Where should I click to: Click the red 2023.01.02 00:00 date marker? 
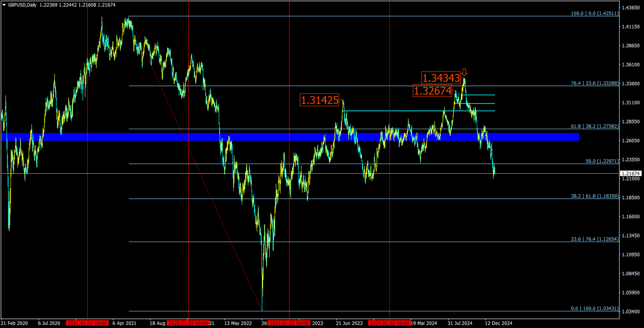tap(289, 324)
